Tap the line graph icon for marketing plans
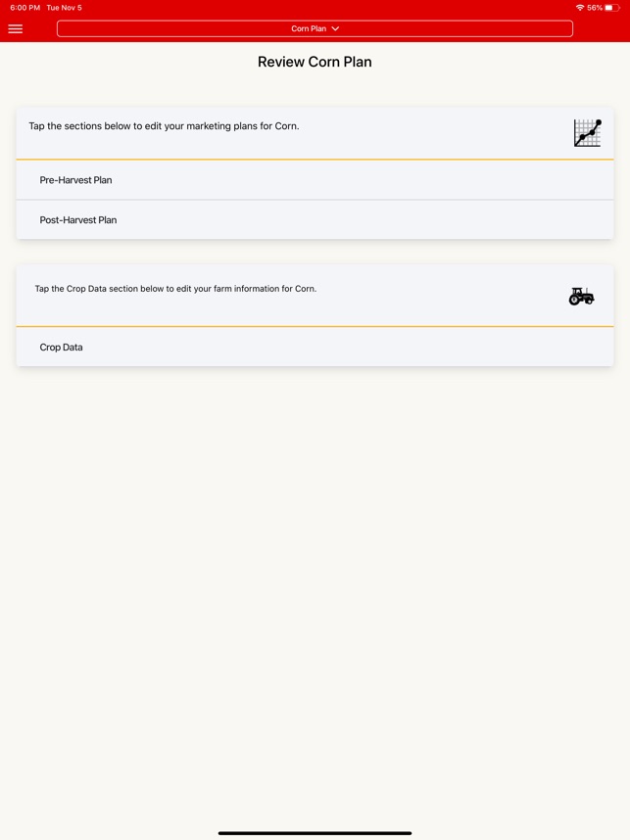The height and width of the screenshot is (840, 630). click(x=588, y=132)
